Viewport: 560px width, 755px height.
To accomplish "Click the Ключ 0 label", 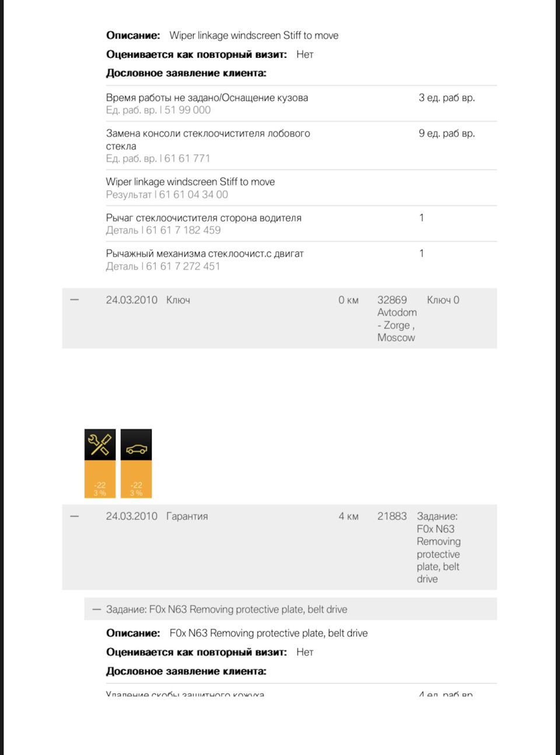I will (443, 300).
